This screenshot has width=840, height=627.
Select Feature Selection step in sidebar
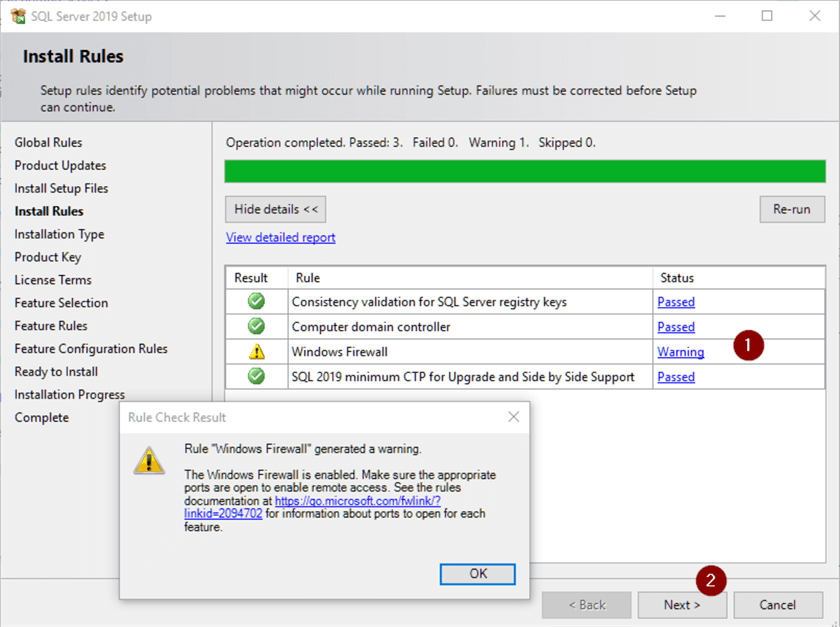pyautogui.click(x=61, y=303)
